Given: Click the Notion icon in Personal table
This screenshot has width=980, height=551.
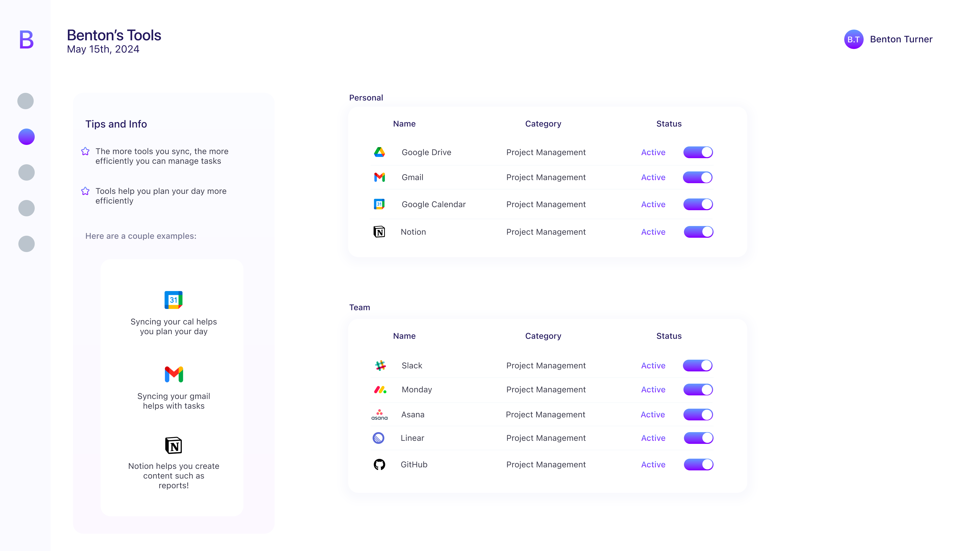Looking at the screenshot, I should 379,232.
